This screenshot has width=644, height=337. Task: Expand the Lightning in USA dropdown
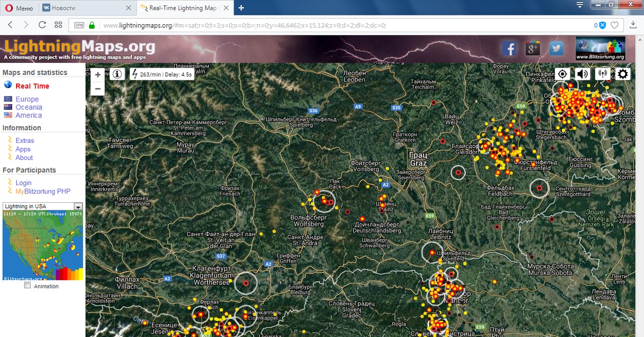click(x=78, y=207)
